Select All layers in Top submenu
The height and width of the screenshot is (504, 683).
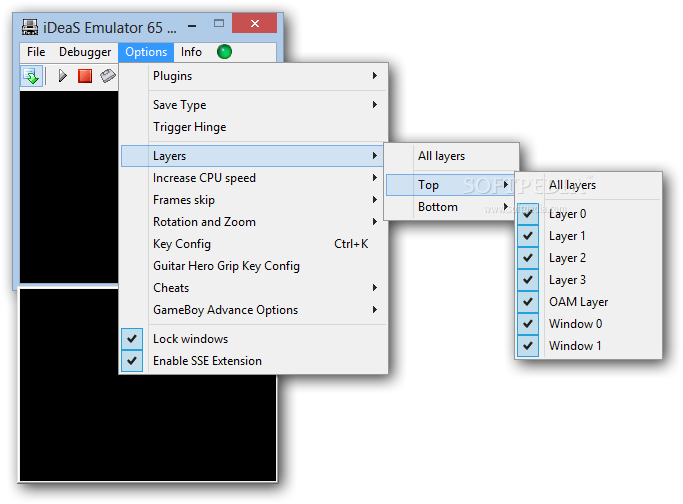tap(588, 185)
